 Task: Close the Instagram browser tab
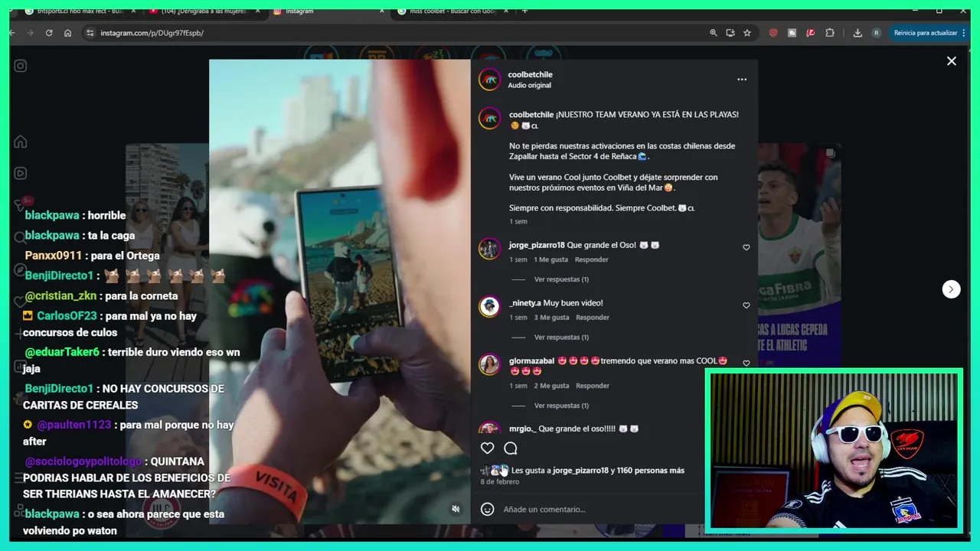(382, 11)
